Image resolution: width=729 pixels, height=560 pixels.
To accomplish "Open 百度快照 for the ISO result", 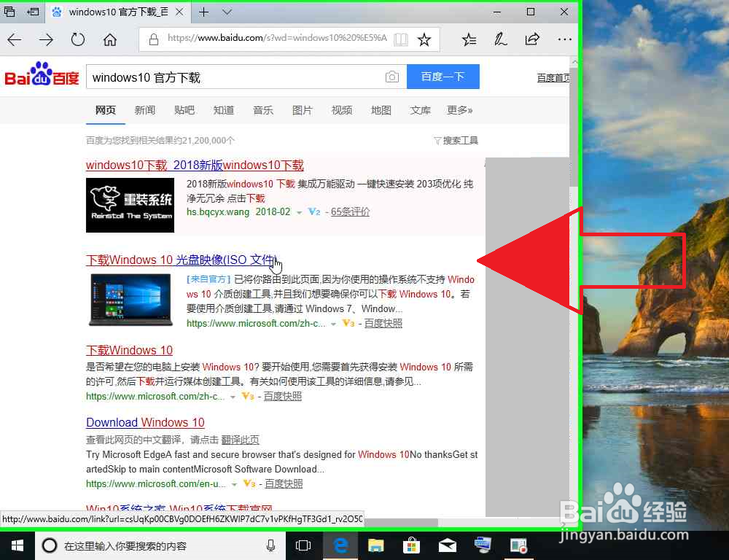I will coord(383,323).
